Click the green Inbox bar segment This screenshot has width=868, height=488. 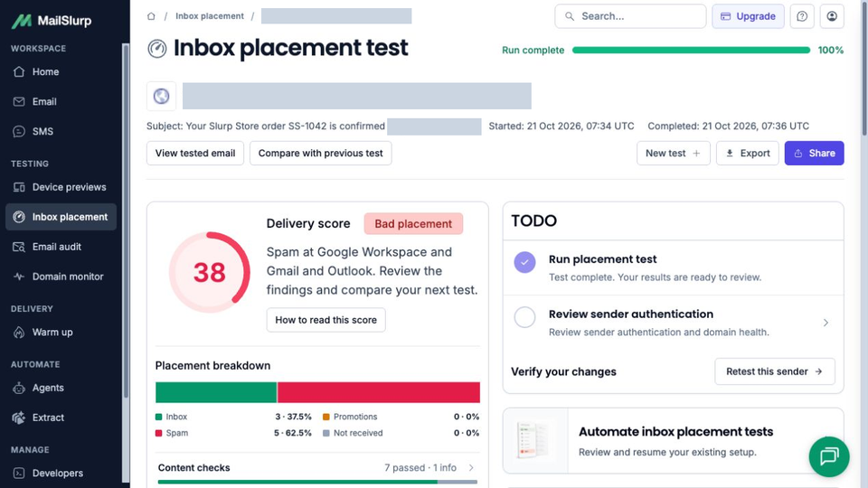(x=216, y=392)
